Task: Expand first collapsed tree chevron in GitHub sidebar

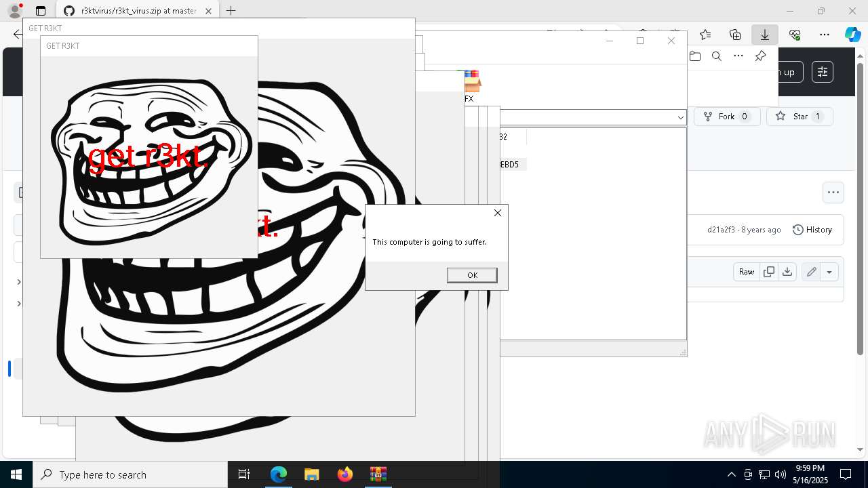Action: [19, 282]
